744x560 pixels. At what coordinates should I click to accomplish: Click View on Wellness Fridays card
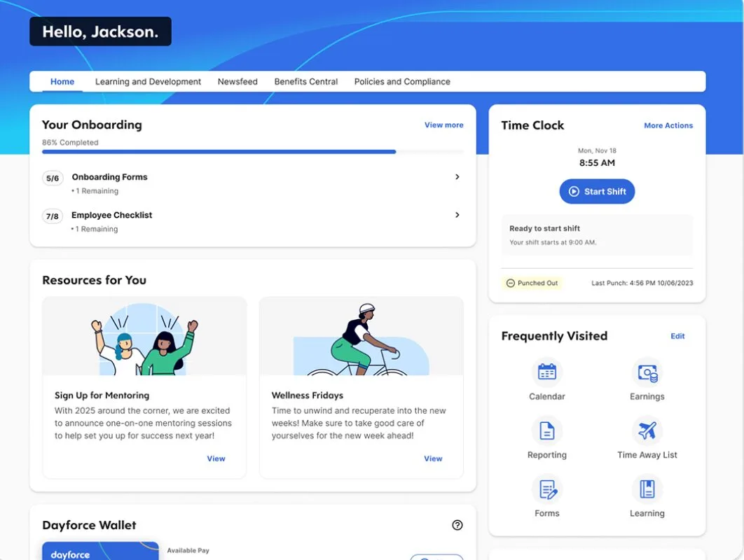click(433, 458)
